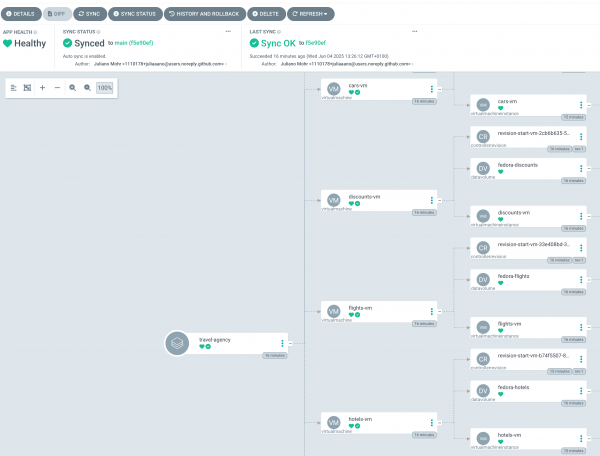
Task: Open the Sync Status more-options ellipsis
Action: [x=227, y=32]
